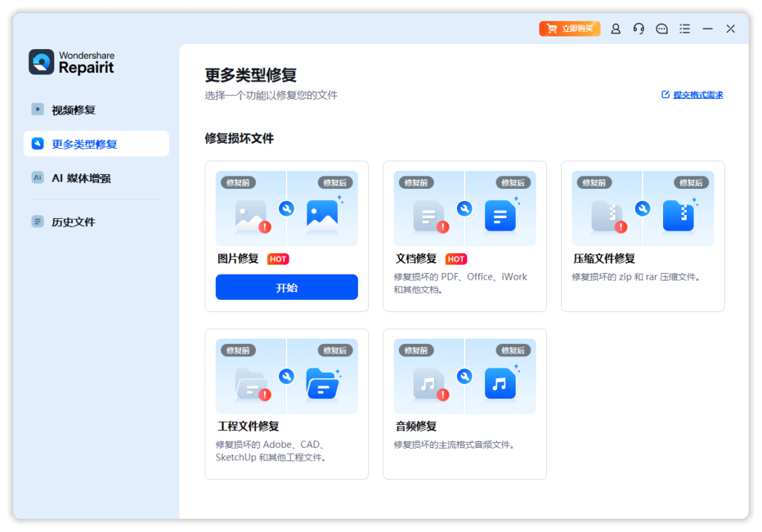Screen dimensions: 762x532
Task: Click the 视频修复 play icon
Action: click(37, 109)
